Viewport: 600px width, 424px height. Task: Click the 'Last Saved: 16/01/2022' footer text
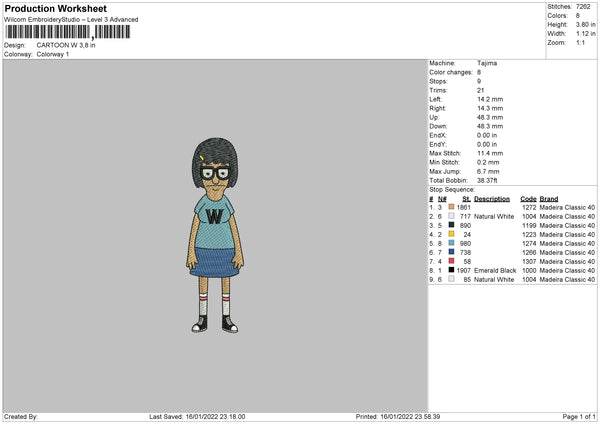click(x=197, y=417)
